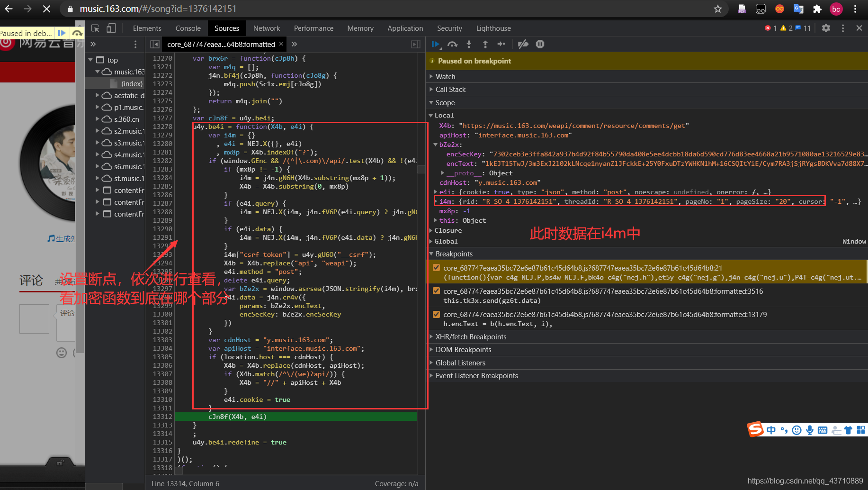Expand the Closure scope
This screenshot has height=490, width=868.
point(431,230)
